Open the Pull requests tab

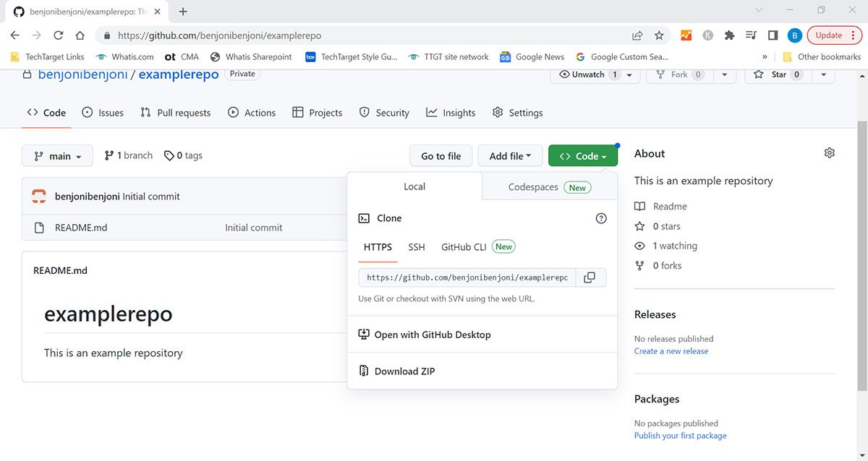[176, 113]
